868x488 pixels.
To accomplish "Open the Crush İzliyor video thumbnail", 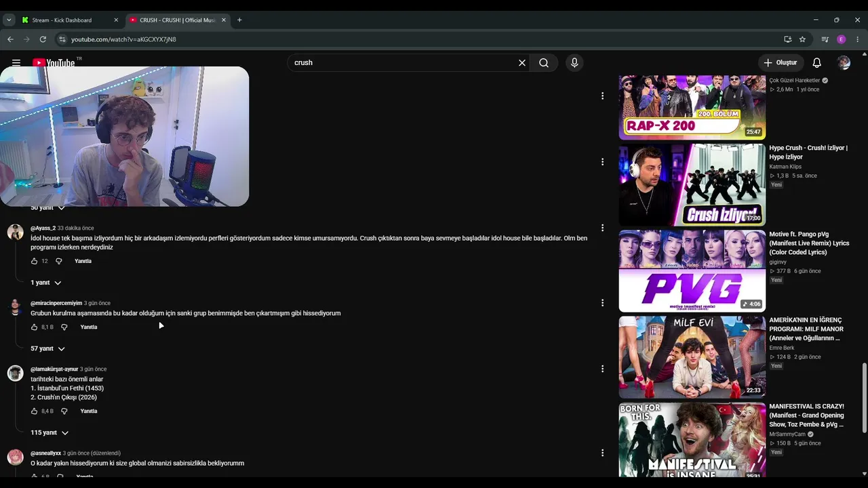I will coord(692,185).
